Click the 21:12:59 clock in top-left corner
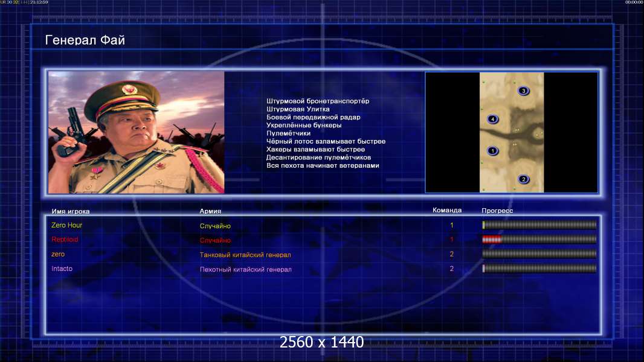 pyautogui.click(x=39, y=2)
